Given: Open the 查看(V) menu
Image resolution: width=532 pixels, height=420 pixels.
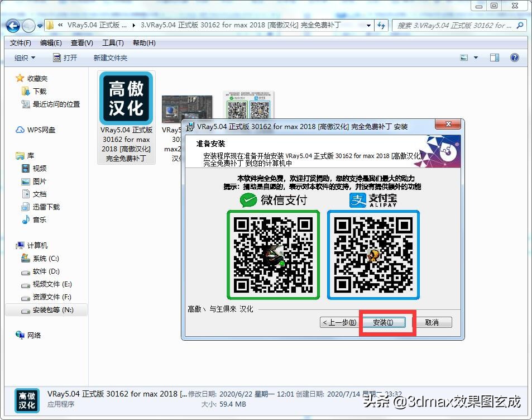Looking at the screenshot, I should tap(82, 43).
